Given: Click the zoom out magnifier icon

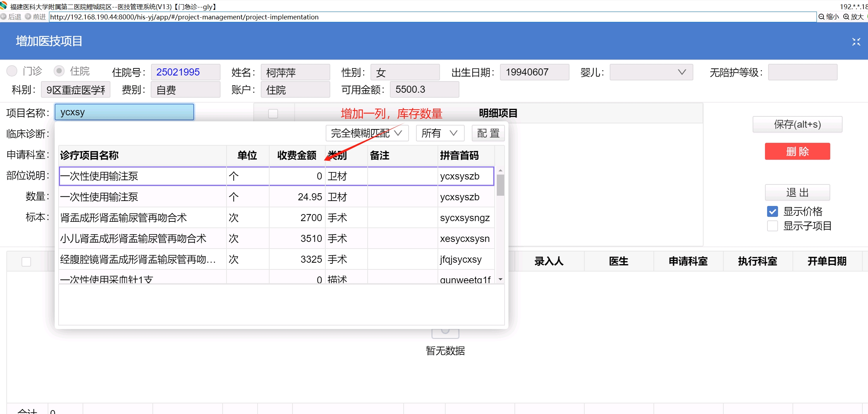Looking at the screenshot, I should pos(822,17).
